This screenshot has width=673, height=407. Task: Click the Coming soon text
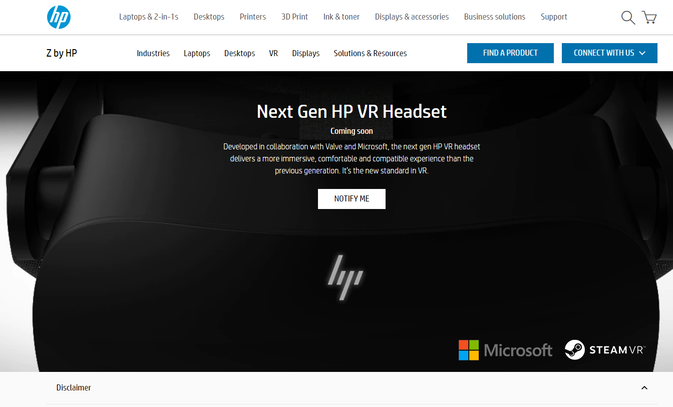pyautogui.click(x=352, y=131)
